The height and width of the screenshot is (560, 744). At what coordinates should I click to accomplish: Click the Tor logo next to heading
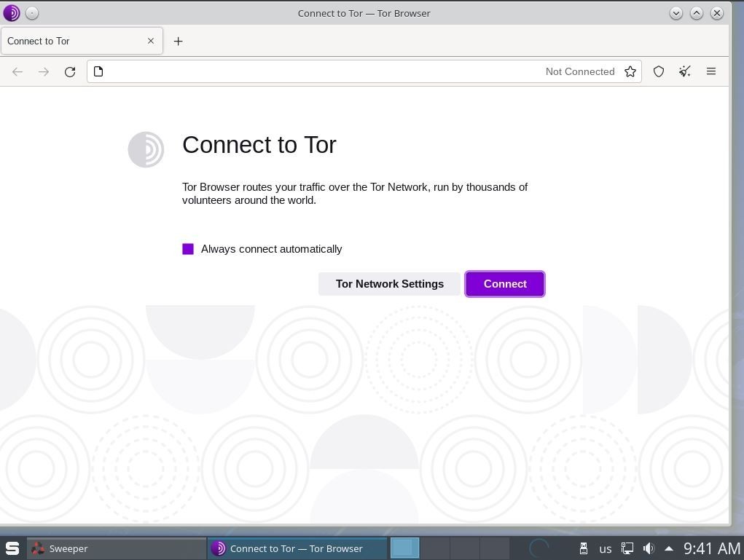146,149
